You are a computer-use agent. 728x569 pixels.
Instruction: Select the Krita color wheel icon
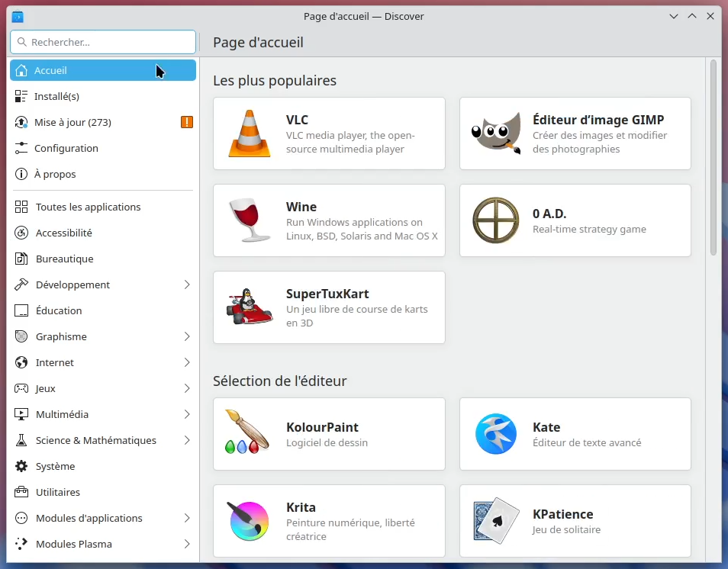coord(250,521)
